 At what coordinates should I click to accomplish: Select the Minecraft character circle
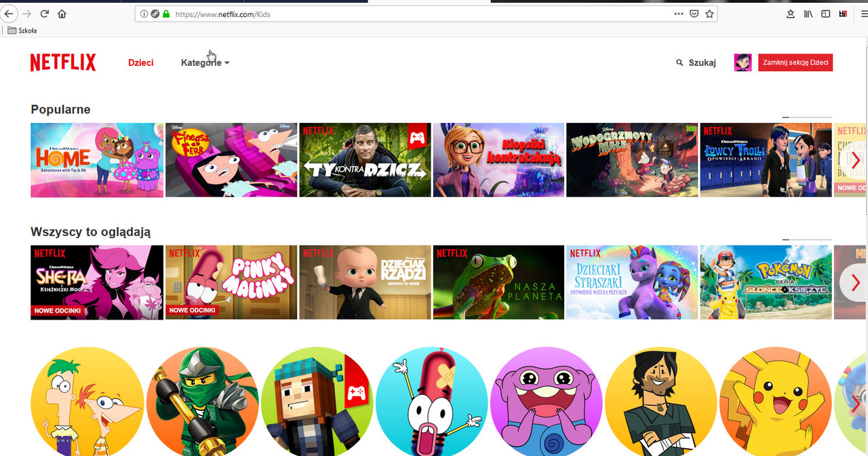pyautogui.click(x=317, y=402)
